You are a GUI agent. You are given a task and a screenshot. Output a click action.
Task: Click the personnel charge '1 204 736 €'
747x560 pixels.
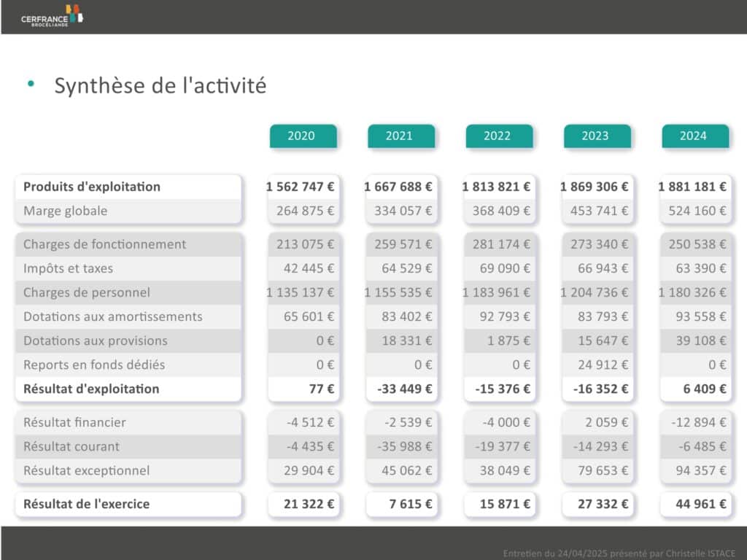(x=595, y=292)
